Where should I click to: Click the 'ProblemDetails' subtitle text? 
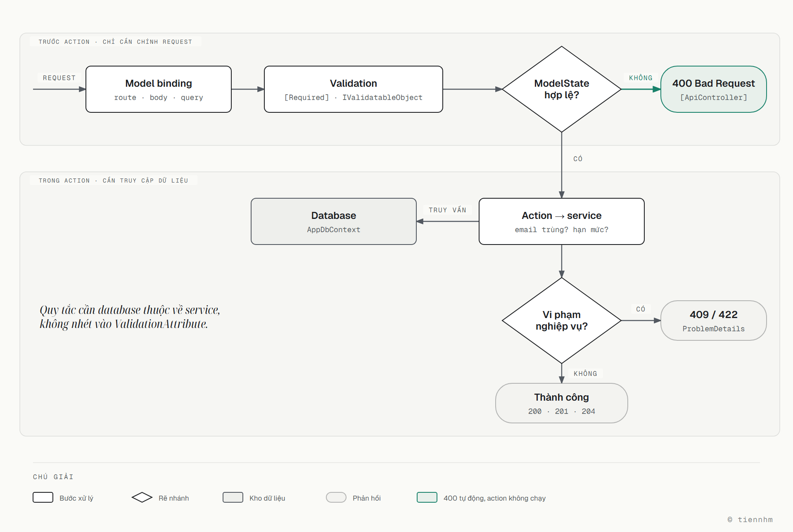point(714,329)
